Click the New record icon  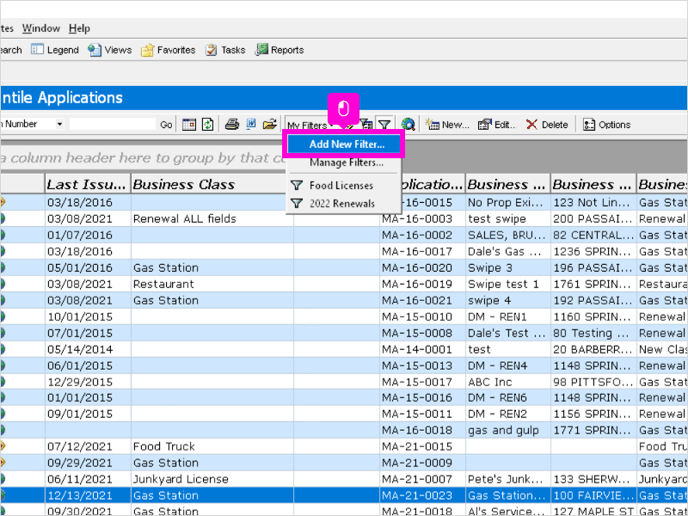pos(432,125)
